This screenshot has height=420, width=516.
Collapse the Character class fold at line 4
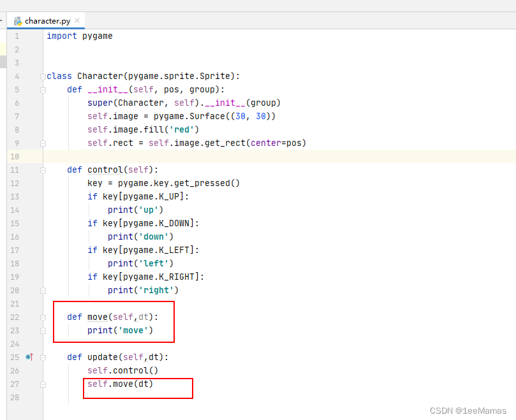tap(43, 76)
